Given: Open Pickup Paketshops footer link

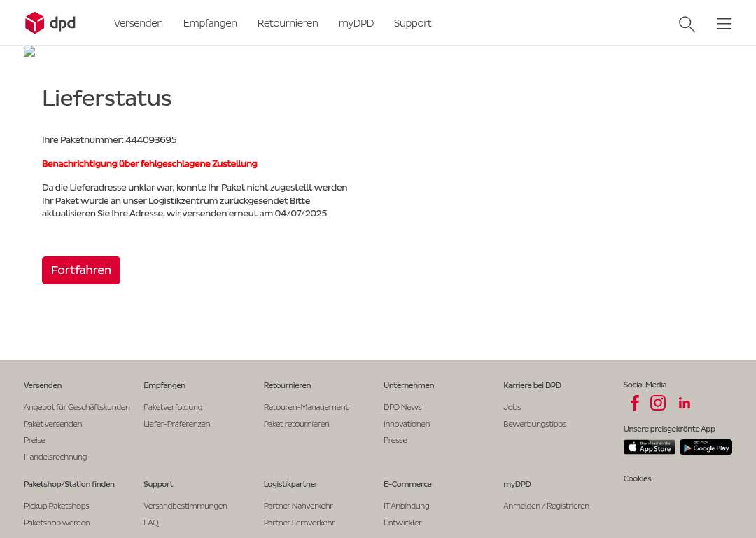Looking at the screenshot, I should click(x=57, y=506).
